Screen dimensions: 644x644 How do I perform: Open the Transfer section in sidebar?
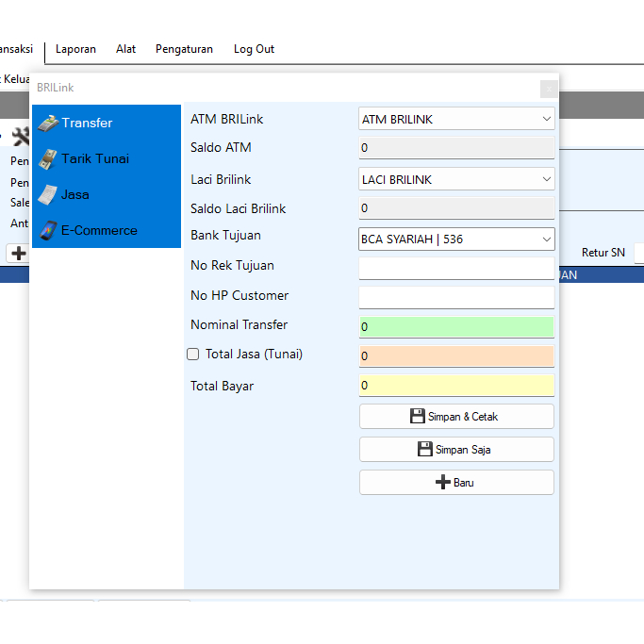(x=107, y=123)
